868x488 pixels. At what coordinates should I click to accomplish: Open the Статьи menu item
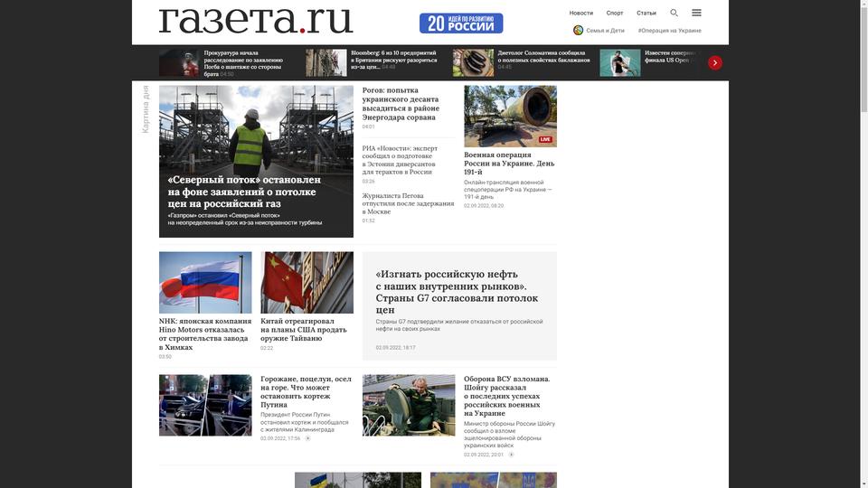(x=646, y=13)
